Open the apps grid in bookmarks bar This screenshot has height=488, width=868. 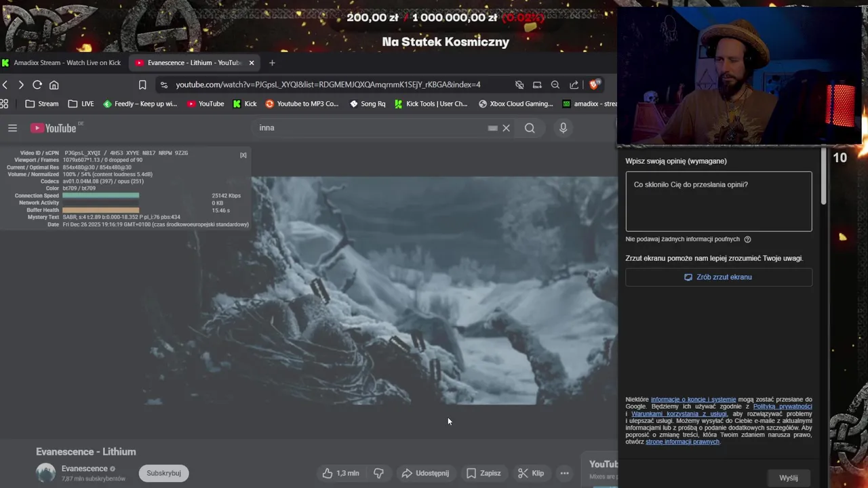[4, 104]
